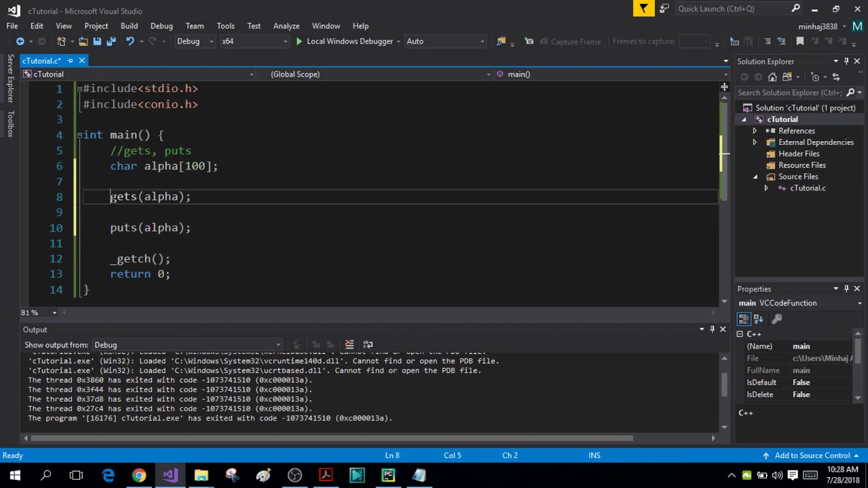This screenshot has height=488, width=868.
Task: Click the Redo arrow icon
Action: [152, 41]
